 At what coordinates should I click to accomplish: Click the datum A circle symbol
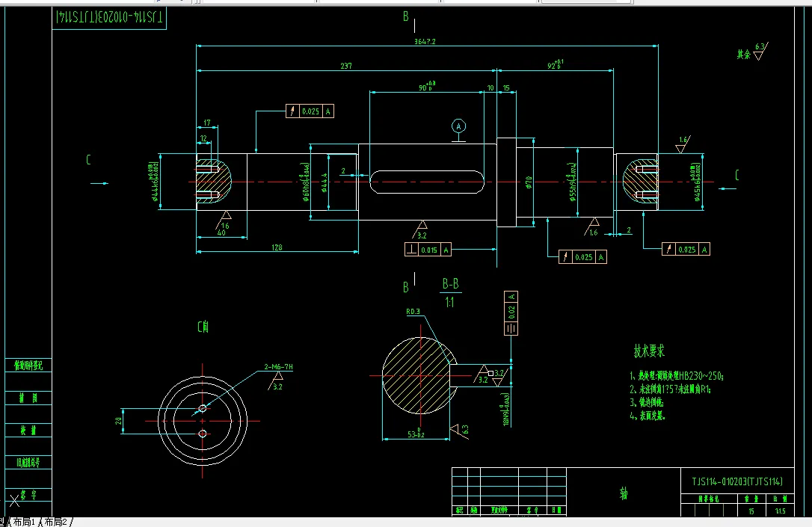click(458, 126)
